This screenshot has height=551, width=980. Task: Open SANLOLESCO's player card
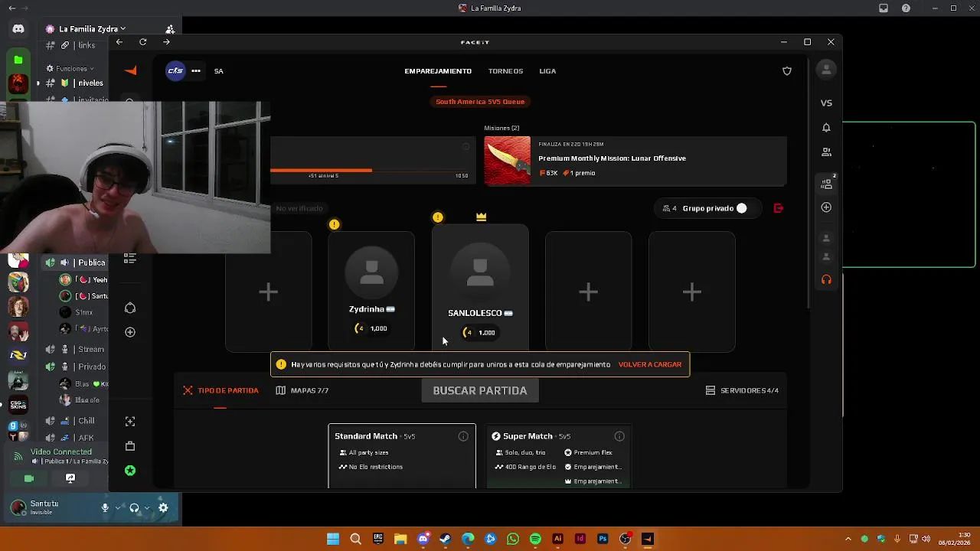point(480,288)
